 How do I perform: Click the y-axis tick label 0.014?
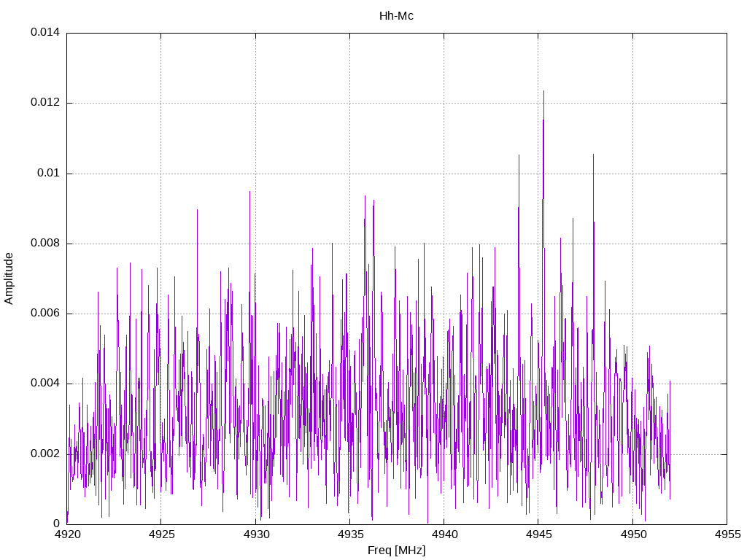point(45,32)
